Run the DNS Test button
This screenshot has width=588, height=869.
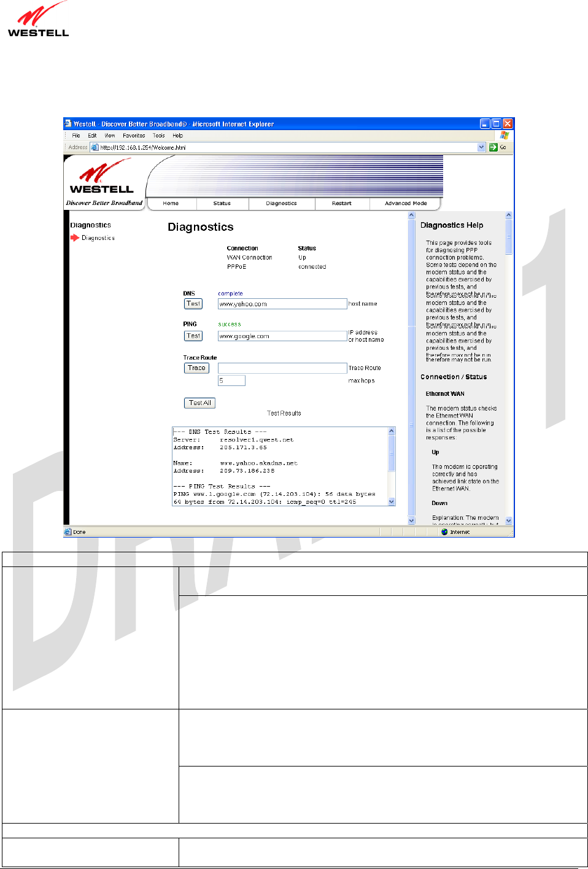point(193,304)
